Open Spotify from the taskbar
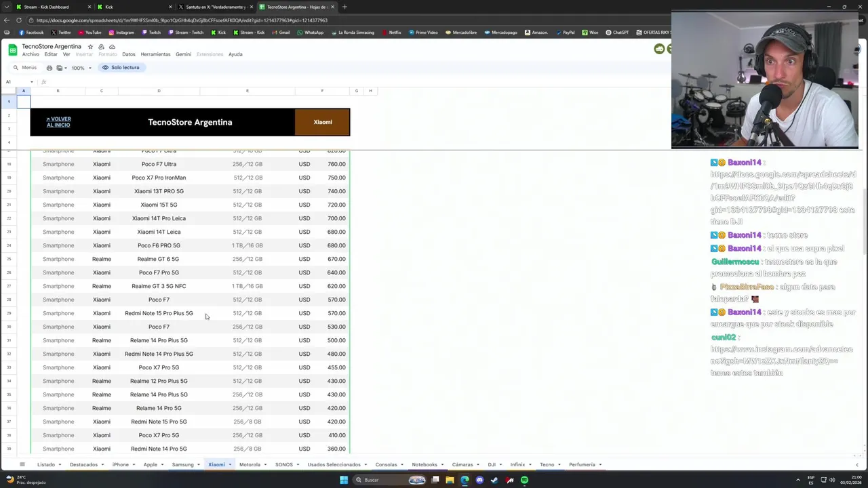The image size is (868, 488). pos(524,481)
